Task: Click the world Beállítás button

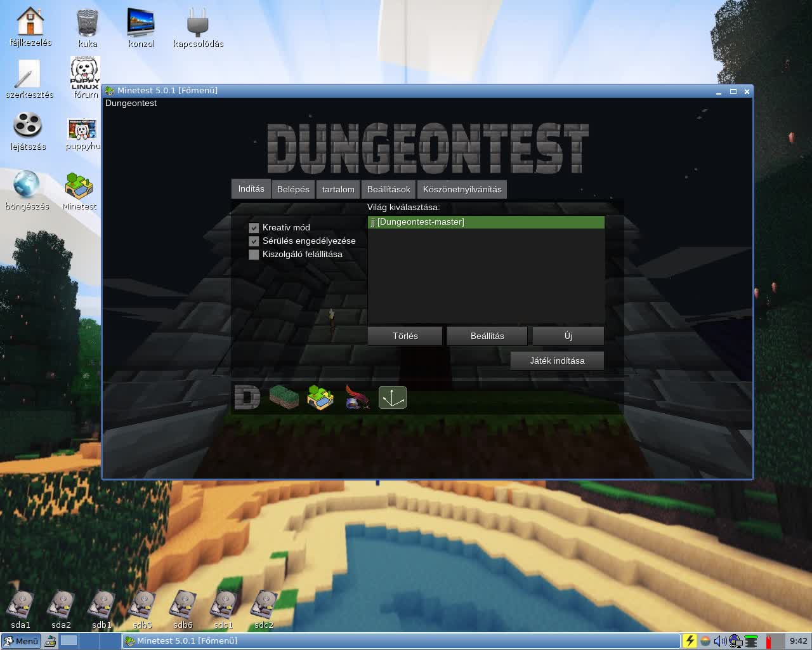Action: [487, 336]
